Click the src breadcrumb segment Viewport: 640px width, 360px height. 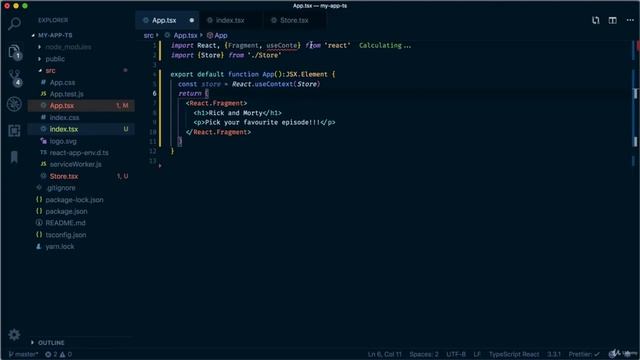pyautogui.click(x=149, y=36)
